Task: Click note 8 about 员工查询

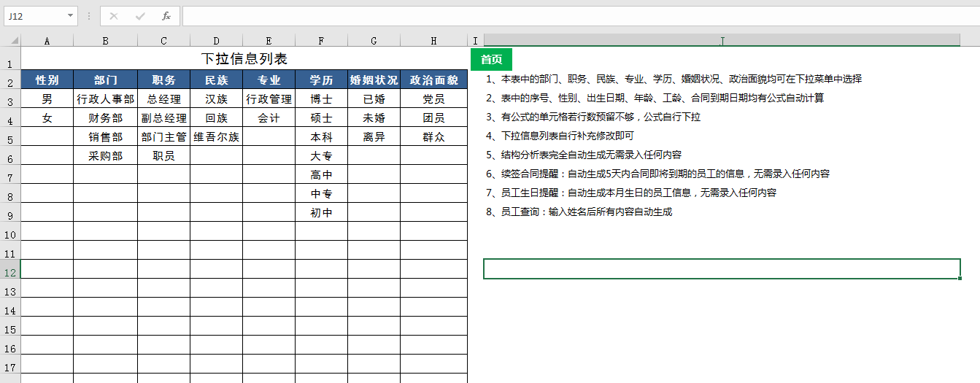Action: pyautogui.click(x=579, y=212)
